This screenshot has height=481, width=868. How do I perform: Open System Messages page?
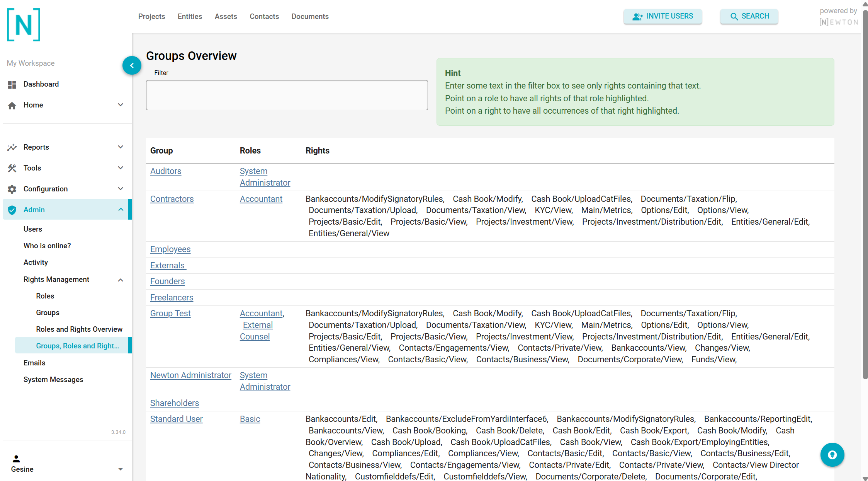pos(53,379)
